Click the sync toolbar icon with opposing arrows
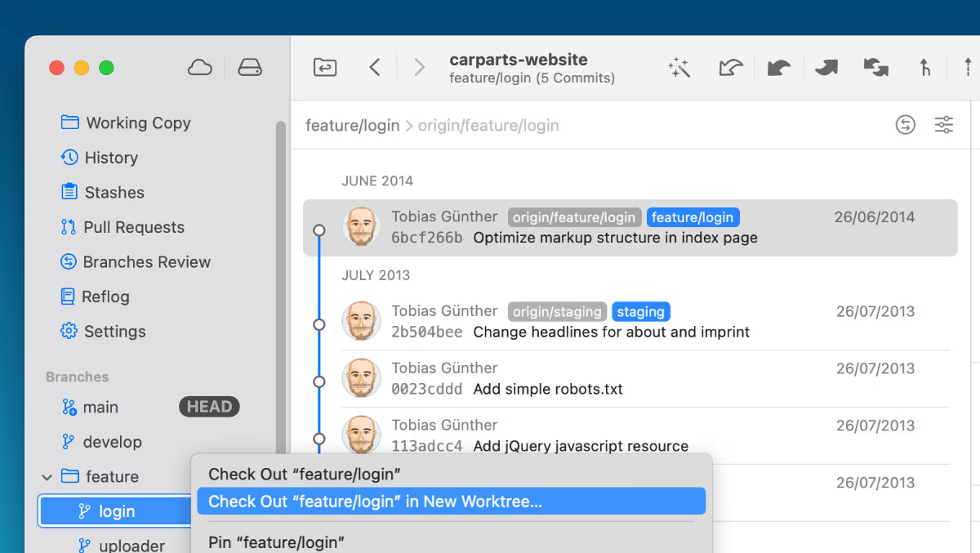Screen dimensions: 980x553 875,68
